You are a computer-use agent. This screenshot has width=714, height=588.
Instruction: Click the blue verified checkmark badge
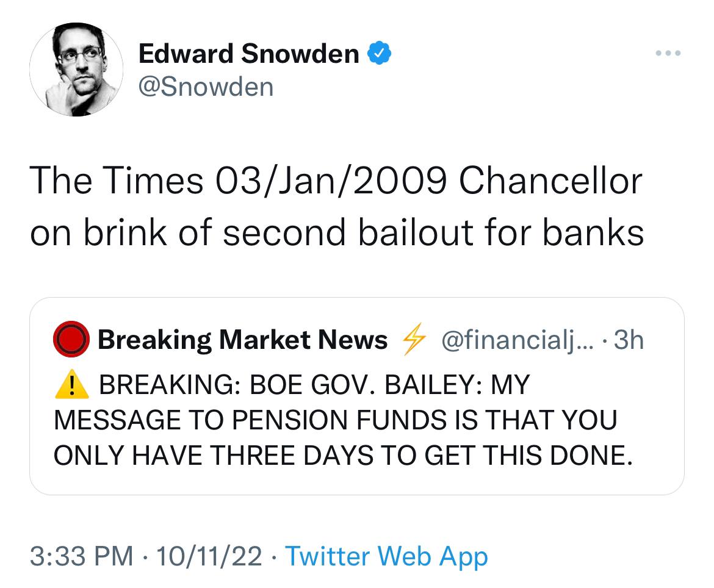pos(380,53)
